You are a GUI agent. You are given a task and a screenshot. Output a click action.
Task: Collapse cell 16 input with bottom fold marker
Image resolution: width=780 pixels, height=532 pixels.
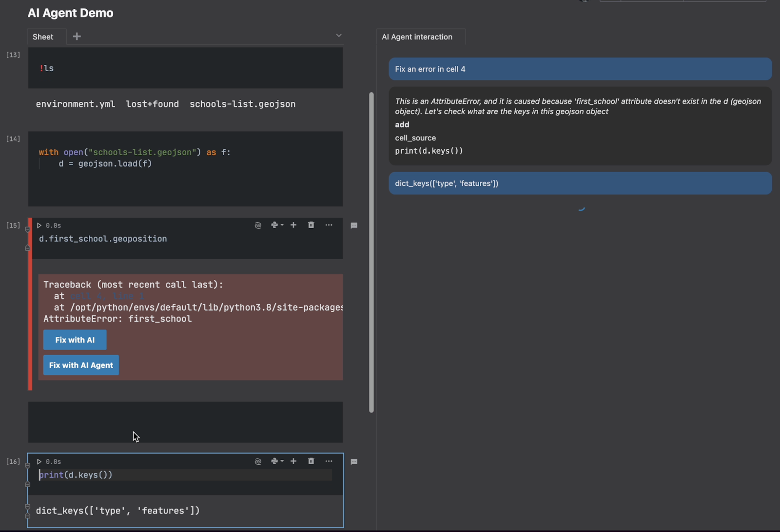(x=28, y=484)
